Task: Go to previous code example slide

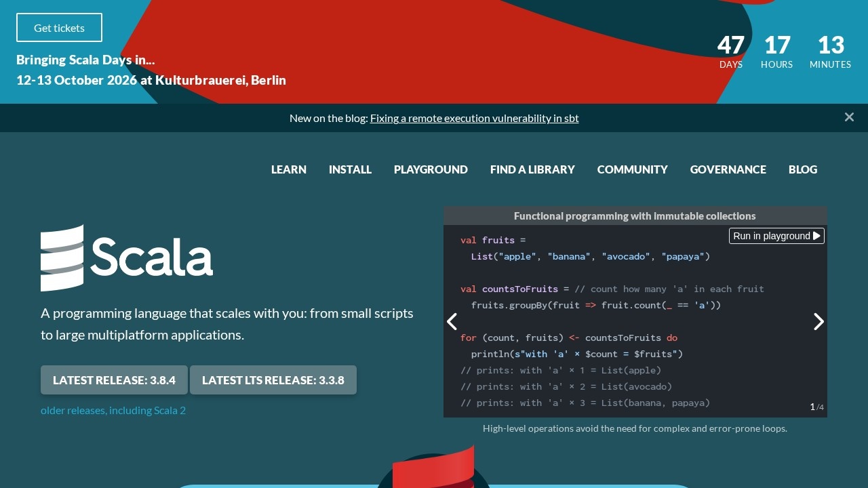Action: pyautogui.click(x=452, y=321)
